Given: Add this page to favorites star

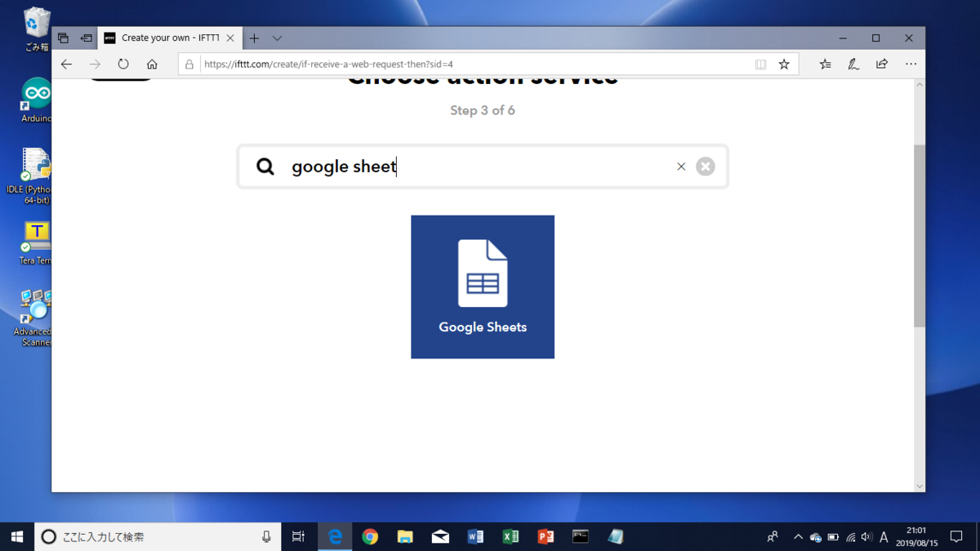Looking at the screenshot, I should (x=784, y=64).
